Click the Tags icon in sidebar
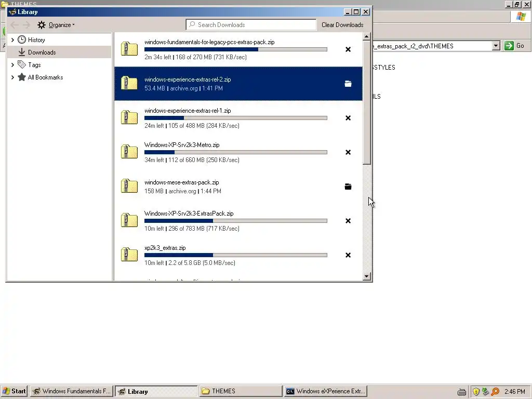This screenshot has width=532, height=399. coord(22,64)
